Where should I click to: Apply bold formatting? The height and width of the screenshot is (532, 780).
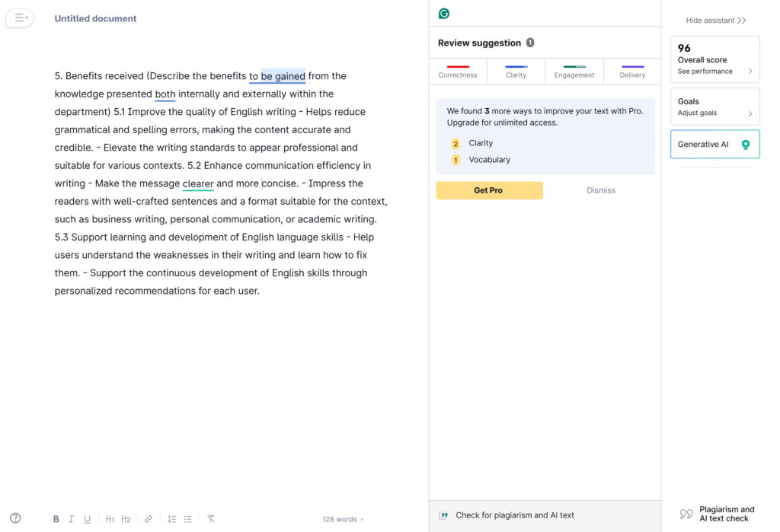pyautogui.click(x=56, y=519)
